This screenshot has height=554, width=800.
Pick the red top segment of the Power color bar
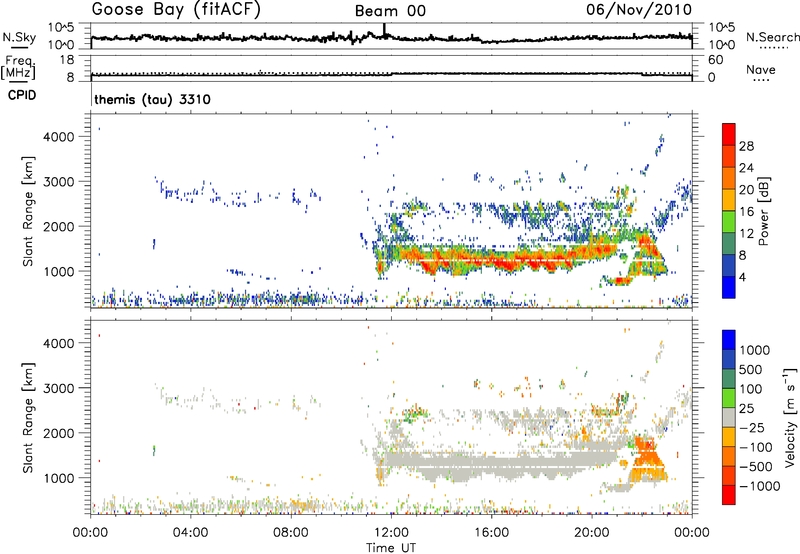click(729, 135)
